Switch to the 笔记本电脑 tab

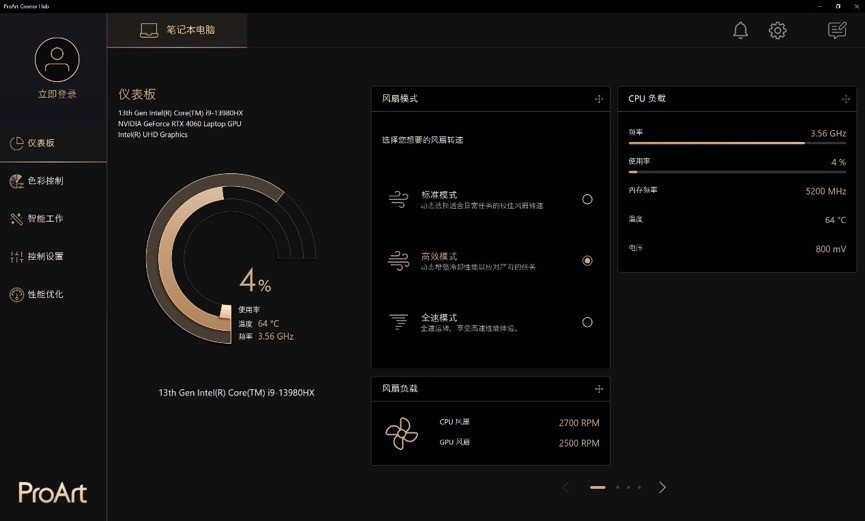(177, 30)
